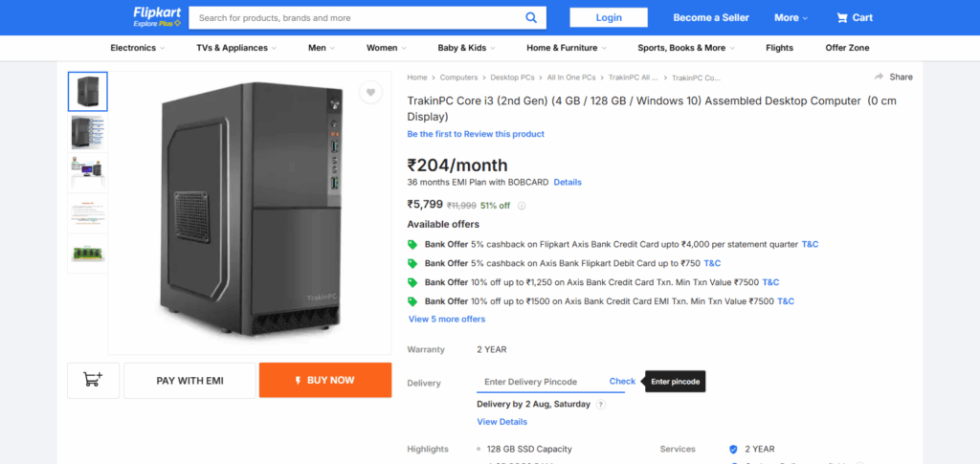Screen dimensions: 980x464
Task: Open T&C for Debit Card ₹750 offer
Action: coord(712,263)
